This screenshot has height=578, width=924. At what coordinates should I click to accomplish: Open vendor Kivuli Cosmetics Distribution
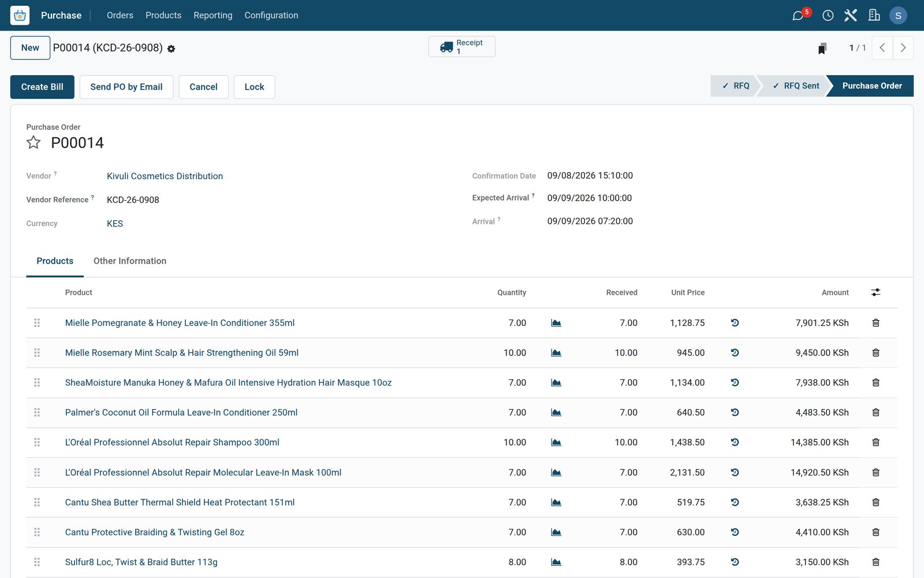(x=165, y=176)
